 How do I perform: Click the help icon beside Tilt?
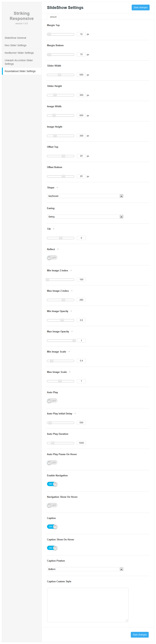tap(54, 229)
